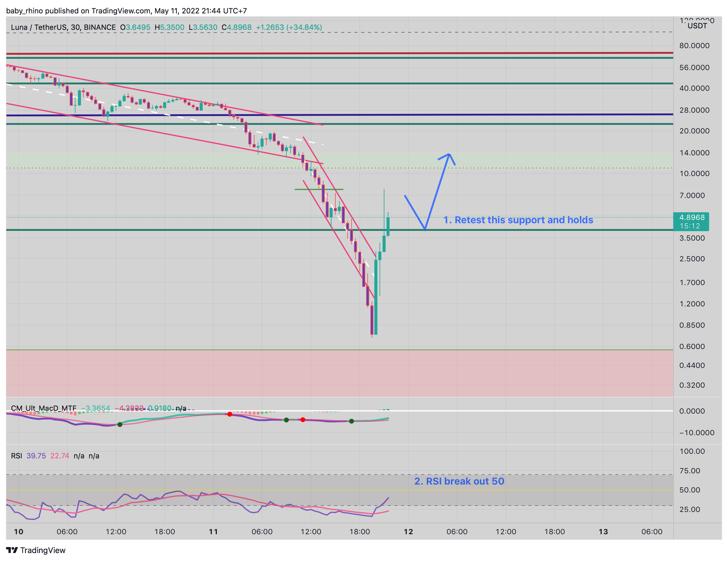The height and width of the screenshot is (561, 728).
Task: Click the Luna / TetherUS symbol title
Action: click(x=63, y=27)
